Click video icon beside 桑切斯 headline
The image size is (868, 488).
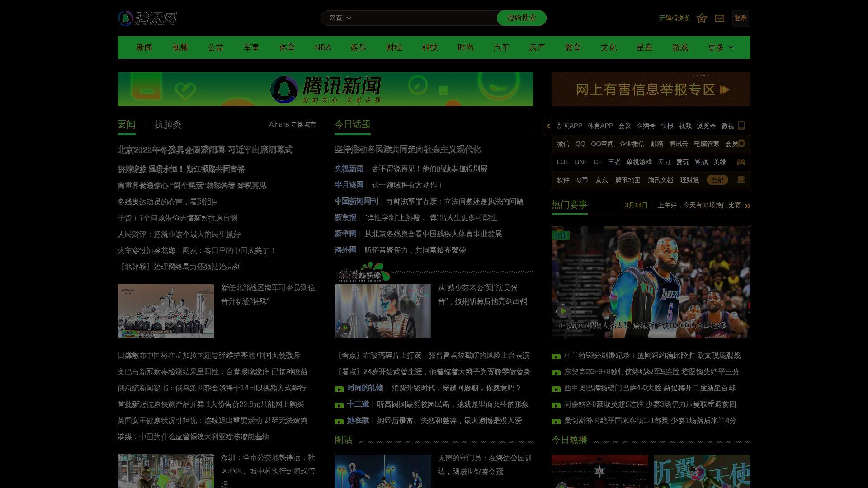click(x=556, y=421)
